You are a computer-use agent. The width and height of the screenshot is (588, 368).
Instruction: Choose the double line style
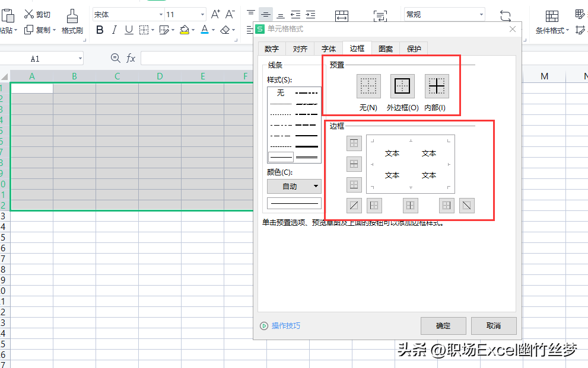click(x=306, y=157)
